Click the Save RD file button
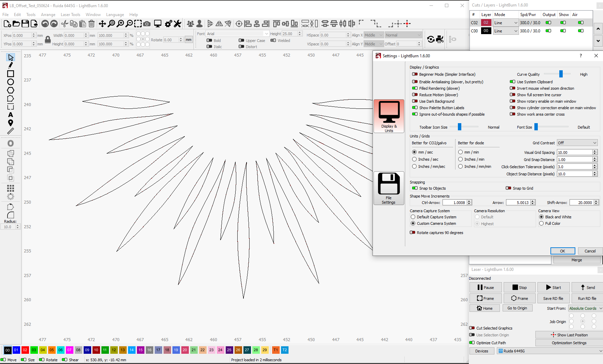The image size is (603, 364). coord(553,299)
